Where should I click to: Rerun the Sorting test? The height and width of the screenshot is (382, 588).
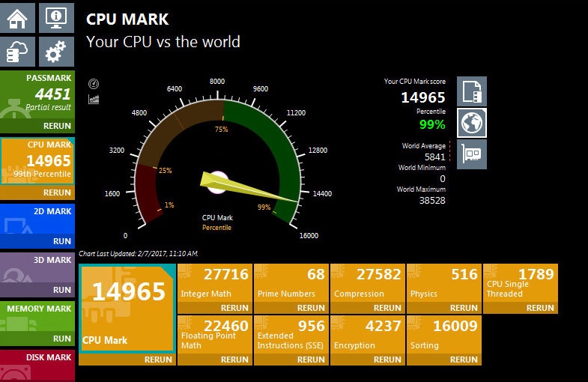click(x=464, y=360)
